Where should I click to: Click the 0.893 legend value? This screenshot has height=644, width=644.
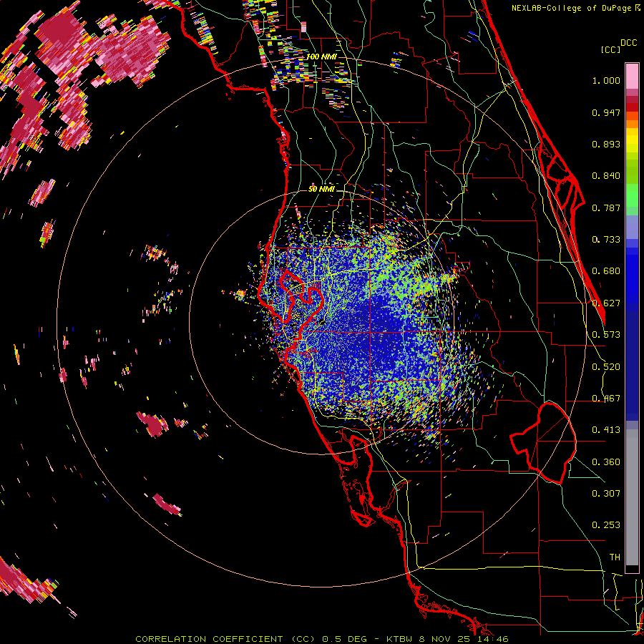[606, 144]
